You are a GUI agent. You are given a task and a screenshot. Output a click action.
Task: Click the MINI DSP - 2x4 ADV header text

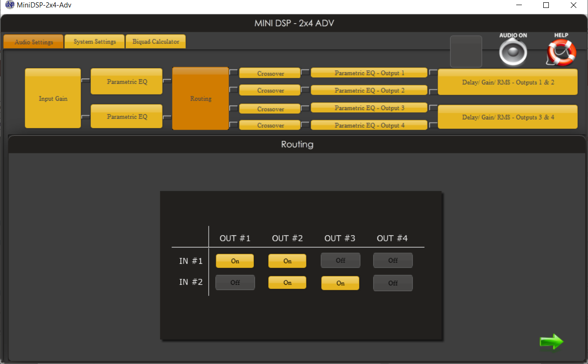(x=294, y=23)
